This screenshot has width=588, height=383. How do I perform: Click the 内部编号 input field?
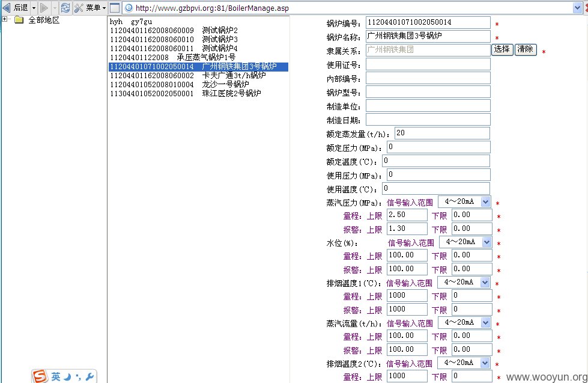428,78
